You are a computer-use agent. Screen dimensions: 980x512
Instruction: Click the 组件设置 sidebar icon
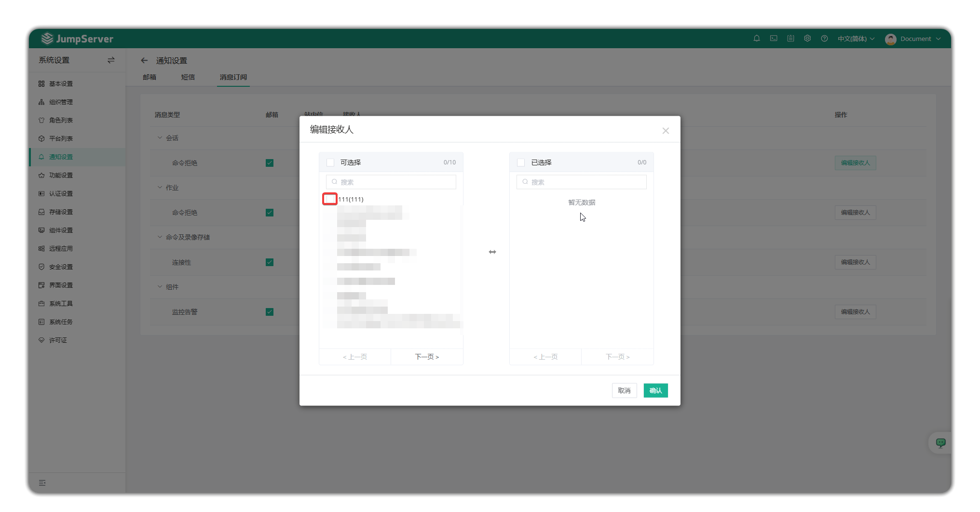click(x=41, y=230)
